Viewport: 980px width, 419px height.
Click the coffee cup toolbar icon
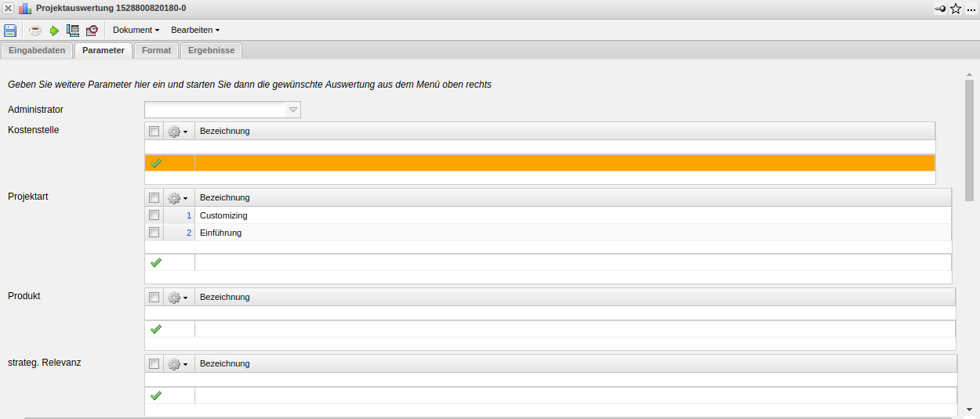pos(35,31)
